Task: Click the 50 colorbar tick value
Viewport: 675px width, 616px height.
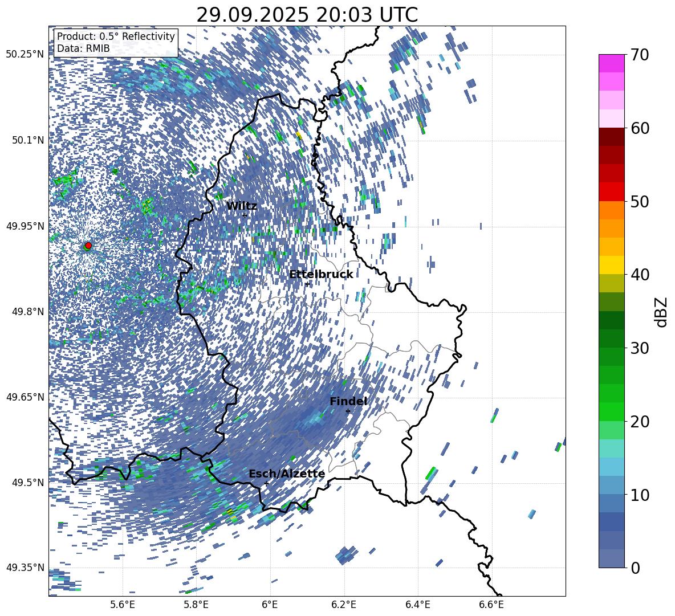Action: [x=639, y=201]
